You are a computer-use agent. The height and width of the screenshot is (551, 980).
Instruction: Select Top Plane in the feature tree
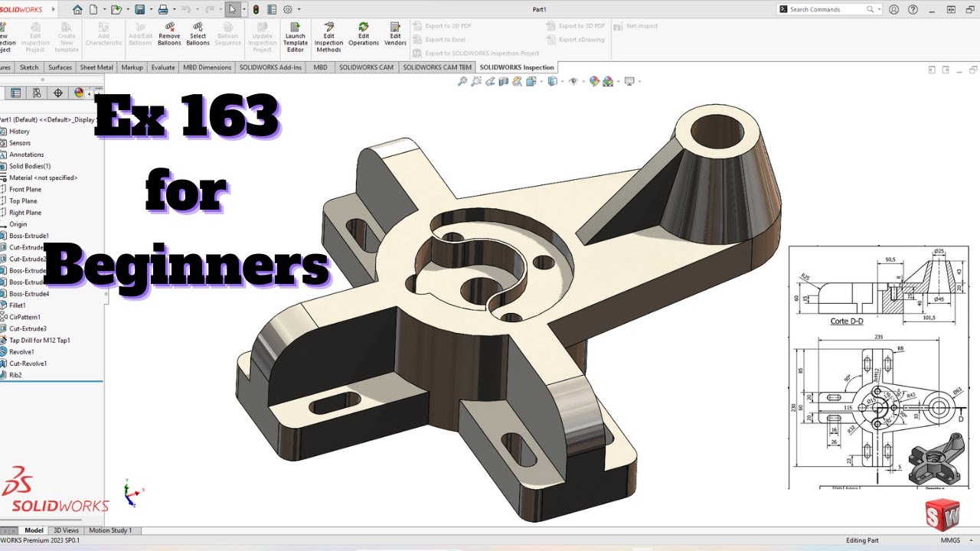pos(23,201)
